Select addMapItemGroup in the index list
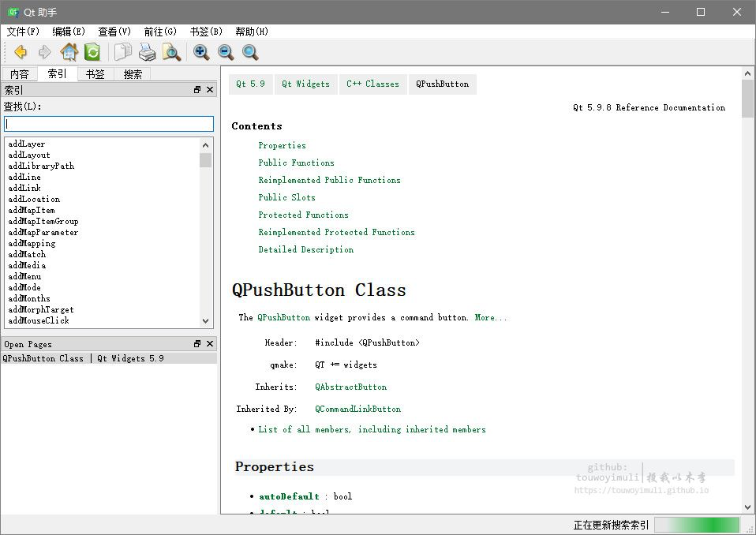The image size is (756, 535). coord(43,221)
